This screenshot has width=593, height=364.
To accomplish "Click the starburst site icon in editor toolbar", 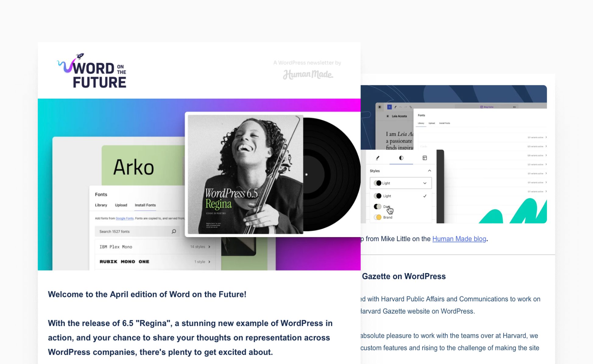I will click(379, 107).
